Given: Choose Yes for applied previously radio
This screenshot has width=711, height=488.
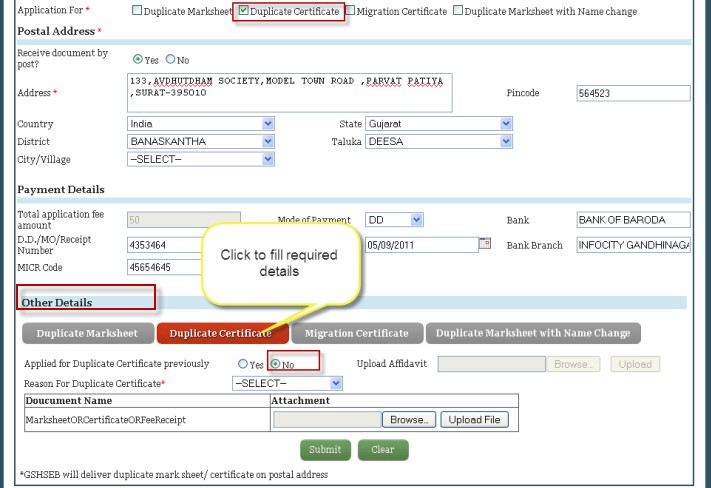Looking at the screenshot, I should [242, 364].
